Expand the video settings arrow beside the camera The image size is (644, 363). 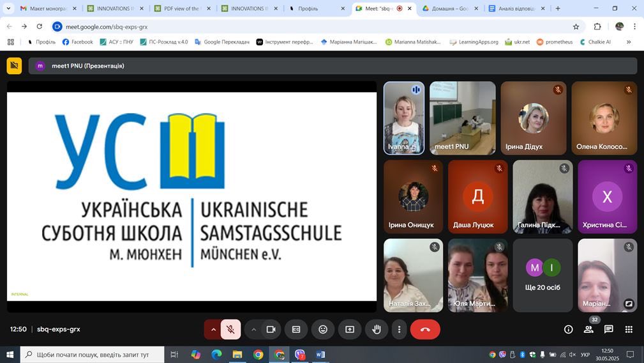tap(253, 329)
